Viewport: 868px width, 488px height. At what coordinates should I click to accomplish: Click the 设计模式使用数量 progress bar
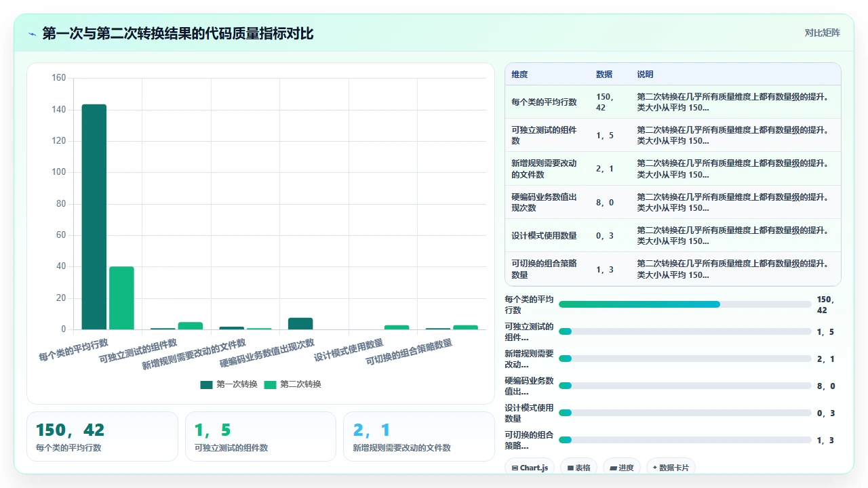(685, 413)
